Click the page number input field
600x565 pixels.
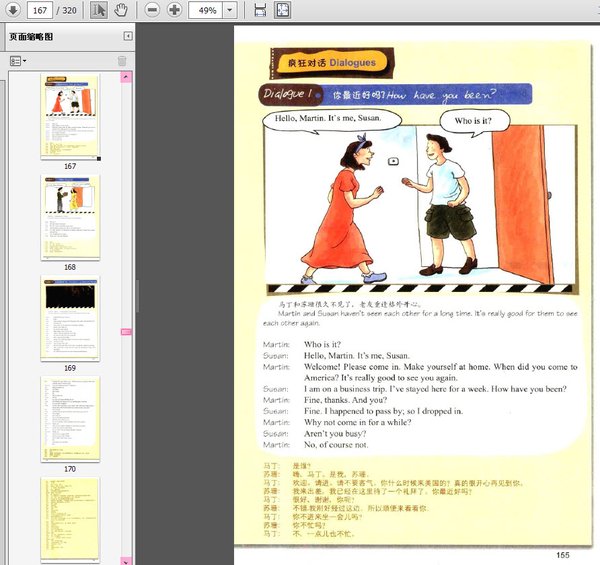(38, 10)
